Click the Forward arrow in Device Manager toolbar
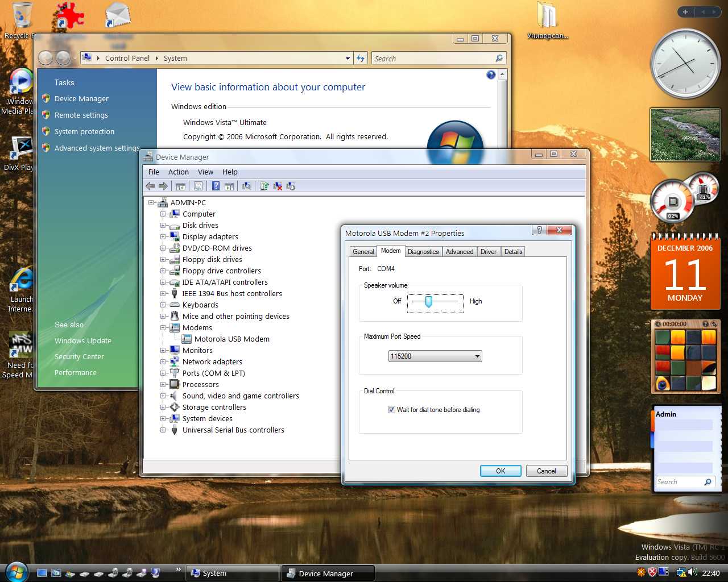 [163, 186]
